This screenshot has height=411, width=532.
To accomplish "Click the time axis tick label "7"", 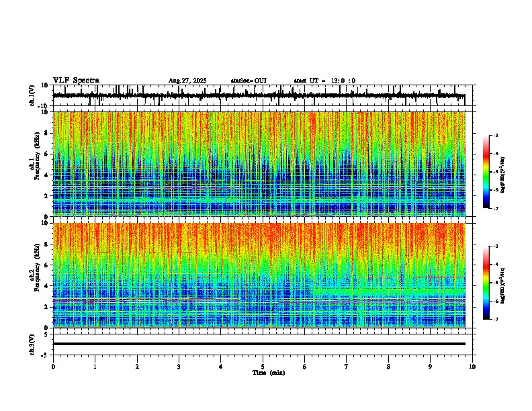I will pyautogui.click(x=347, y=367).
